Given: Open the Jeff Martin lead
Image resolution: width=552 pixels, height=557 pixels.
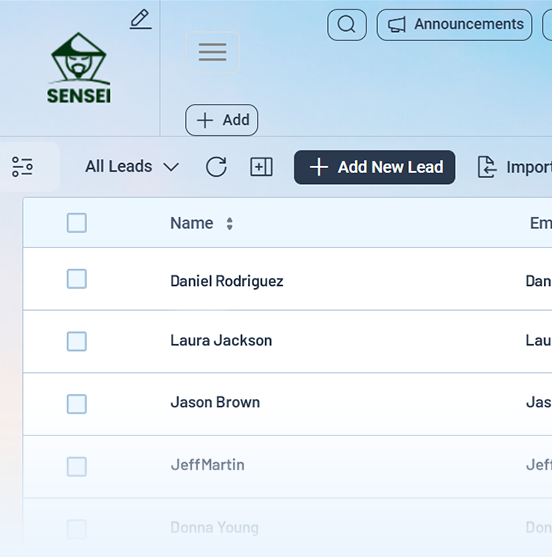Looking at the screenshot, I should point(207,465).
